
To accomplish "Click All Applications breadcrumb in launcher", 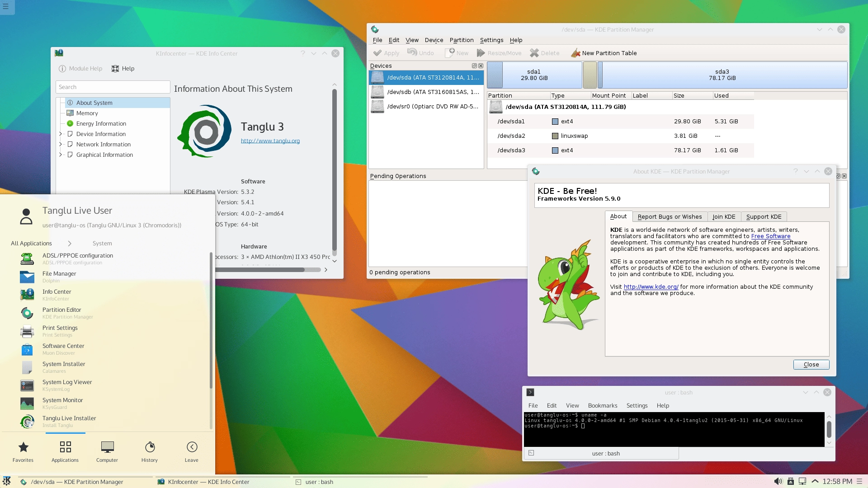I will [32, 244].
